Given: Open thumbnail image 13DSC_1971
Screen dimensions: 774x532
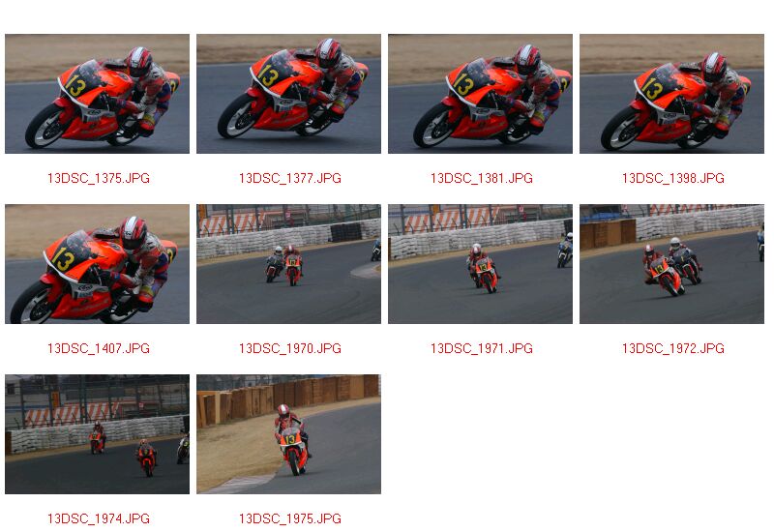Looking at the screenshot, I should pyautogui.click(x=480, y=264).
